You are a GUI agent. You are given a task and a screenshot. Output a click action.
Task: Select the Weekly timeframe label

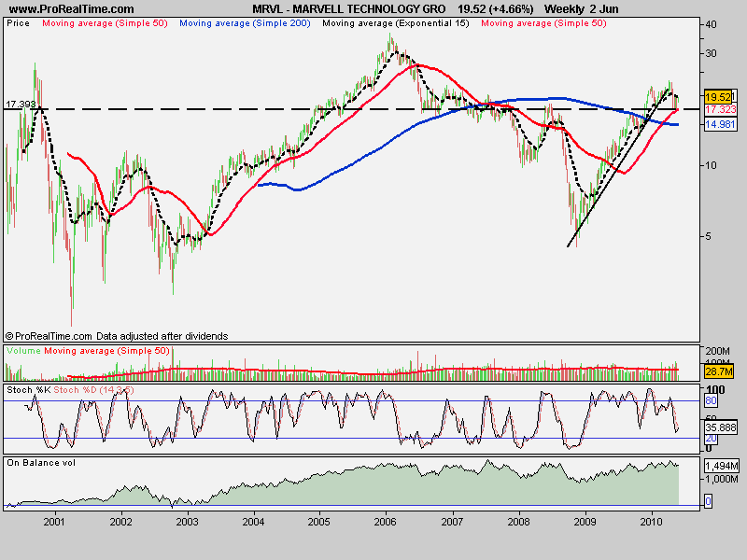[564, 9]
